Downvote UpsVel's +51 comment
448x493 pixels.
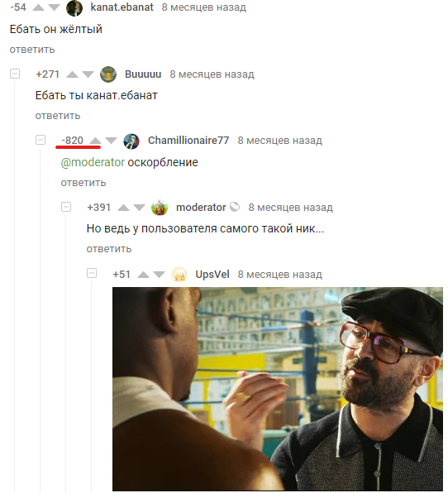(x=160, y=275)
